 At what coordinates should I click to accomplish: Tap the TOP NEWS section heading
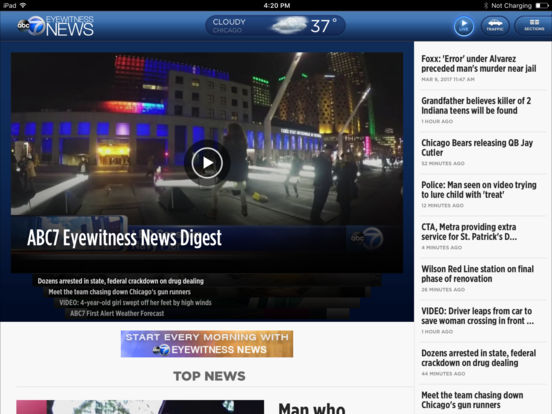[209, 376]
